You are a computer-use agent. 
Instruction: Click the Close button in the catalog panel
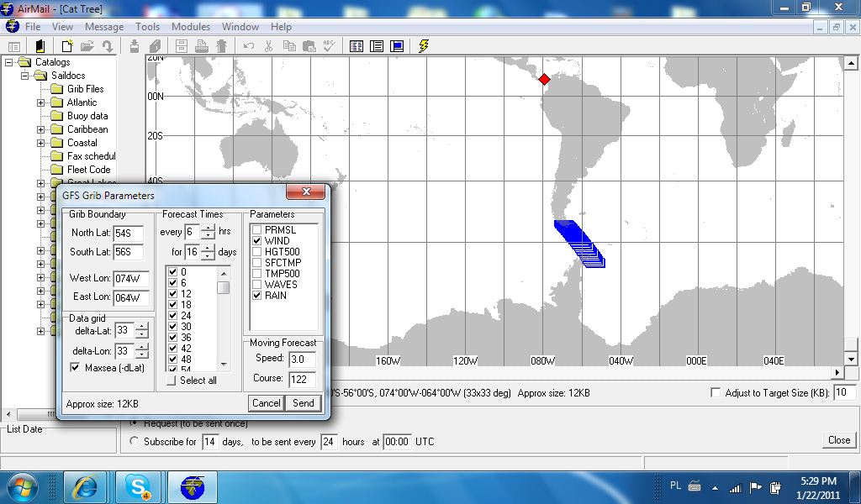[839, 440]
